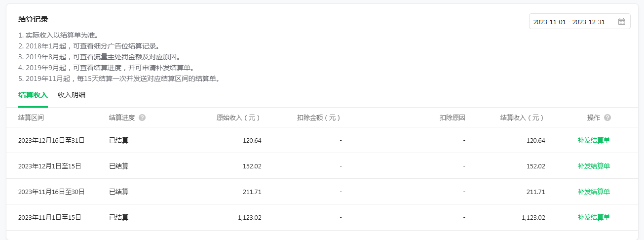Click help icon next to 结算进度
This screenshot has width=644, height=240.
[142, 118]
